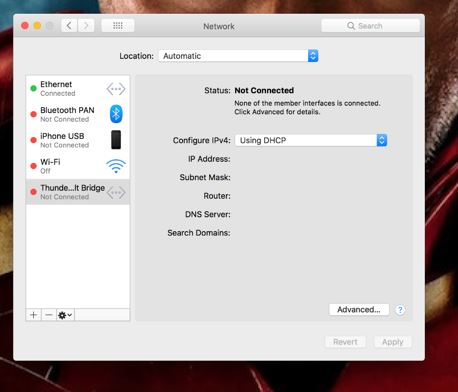Viewport: 458px width, 392px height.
Task: Click the IP Address label
Action: (209, 159)
